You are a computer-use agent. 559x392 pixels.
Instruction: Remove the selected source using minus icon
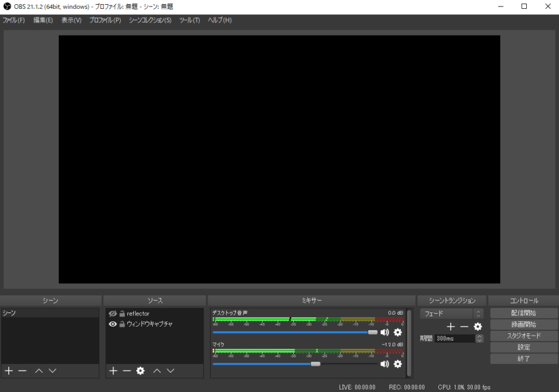[x=126, y=371]
